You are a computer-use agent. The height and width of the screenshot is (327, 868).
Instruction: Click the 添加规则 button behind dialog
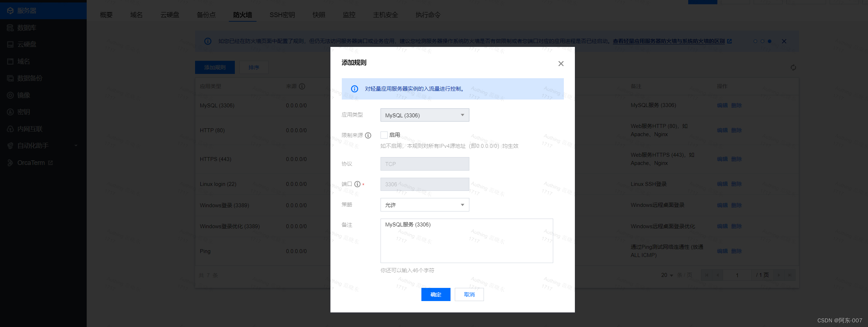tap(215, 68)
